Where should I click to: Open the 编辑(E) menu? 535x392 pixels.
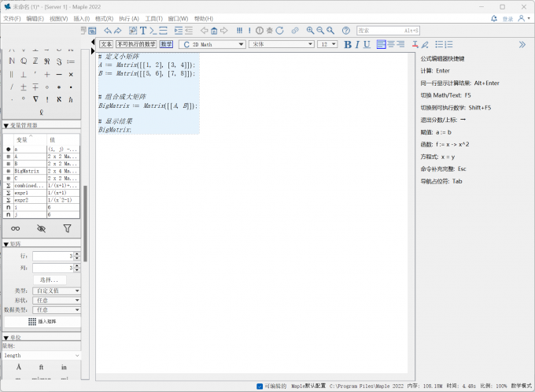point(35,18)
